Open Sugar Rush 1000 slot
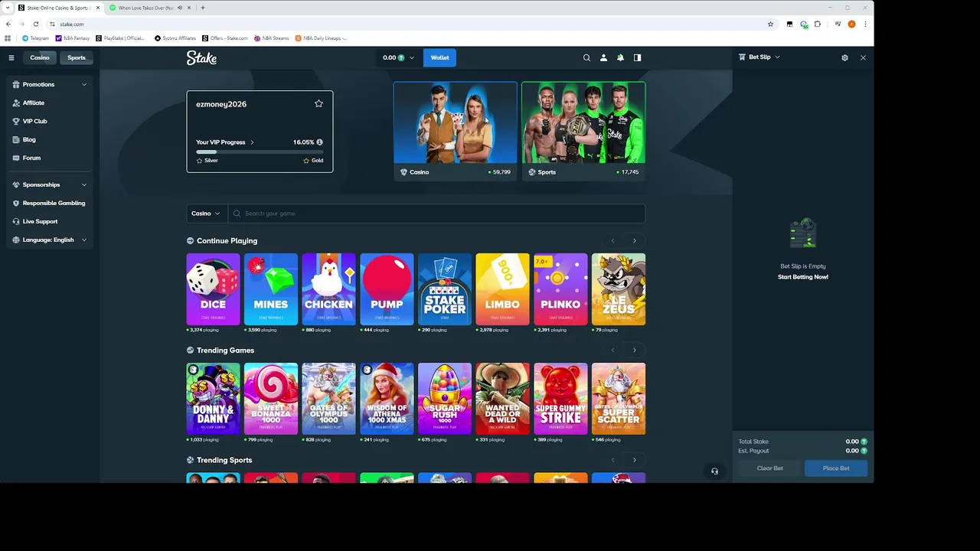The height and width of the screenshot is (551, 980). (445, 399)
